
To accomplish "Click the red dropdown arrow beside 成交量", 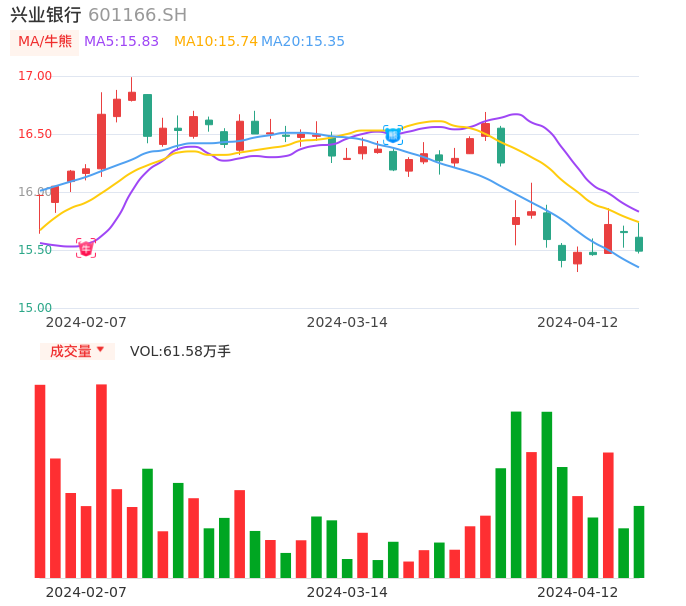I will point(101,349).
